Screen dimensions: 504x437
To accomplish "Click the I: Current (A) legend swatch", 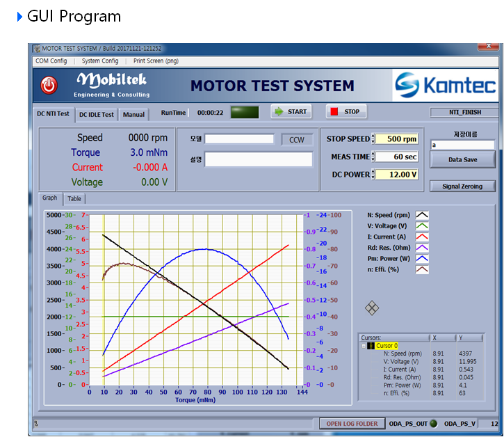I will click(x=422, y=237).
